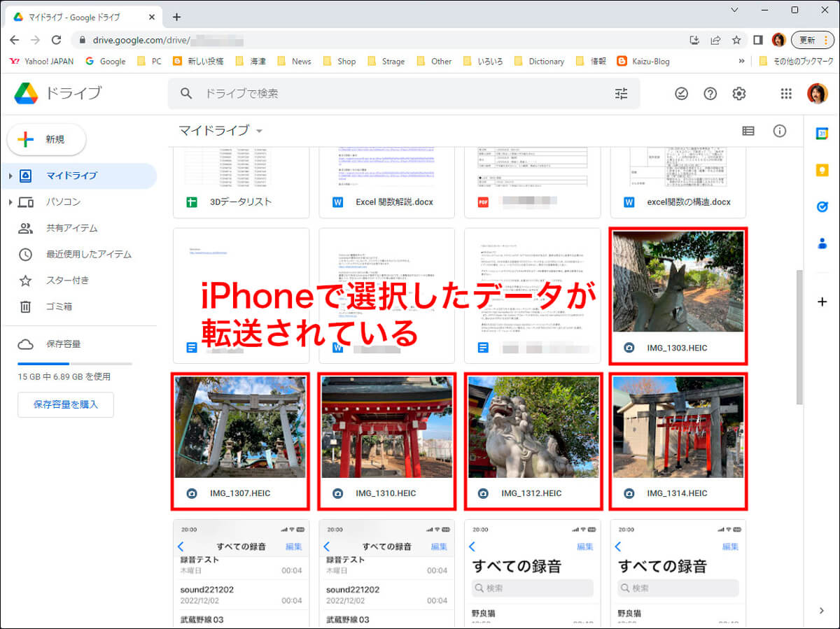Go to 共有アイテム in the sidebar
The image size is (840, 629).
pos(71,228)
